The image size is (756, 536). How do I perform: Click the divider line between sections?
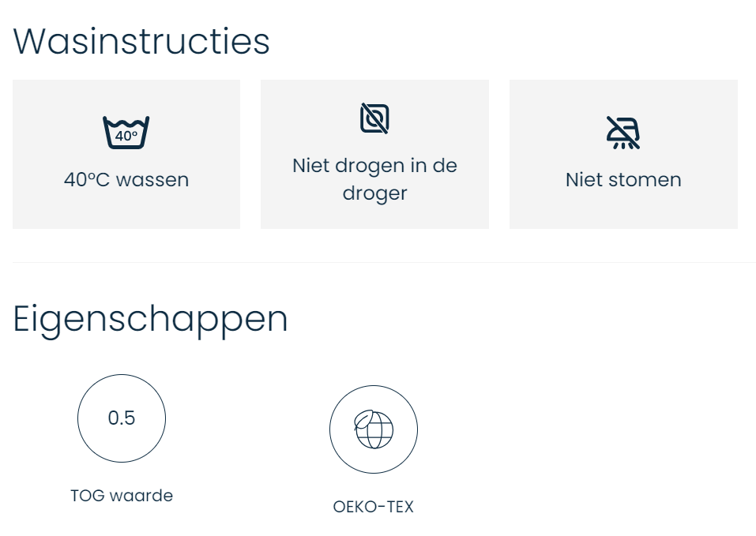click(384, 262)
